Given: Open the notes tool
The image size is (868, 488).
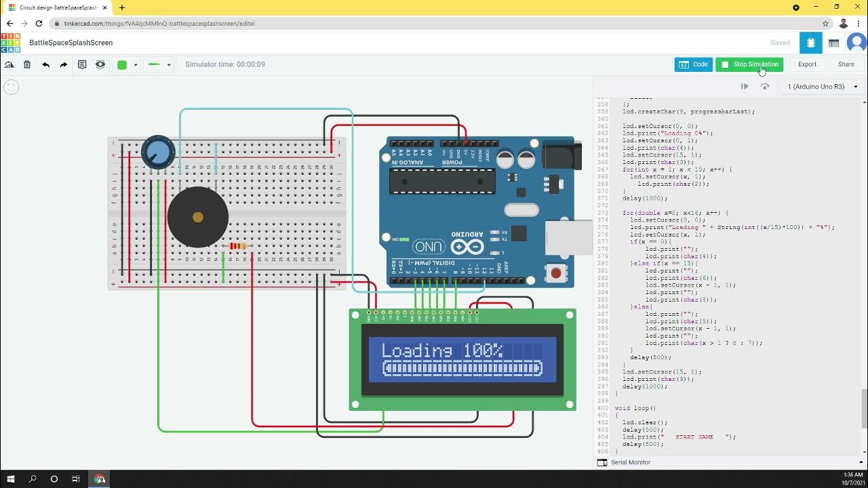Looking at the screenshot, I should (x=82, y=65).
